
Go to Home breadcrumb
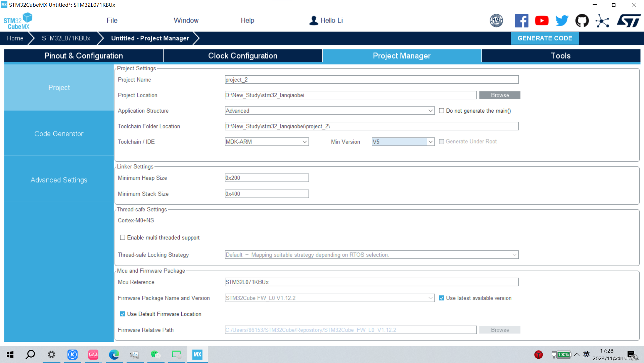(15, 38)
